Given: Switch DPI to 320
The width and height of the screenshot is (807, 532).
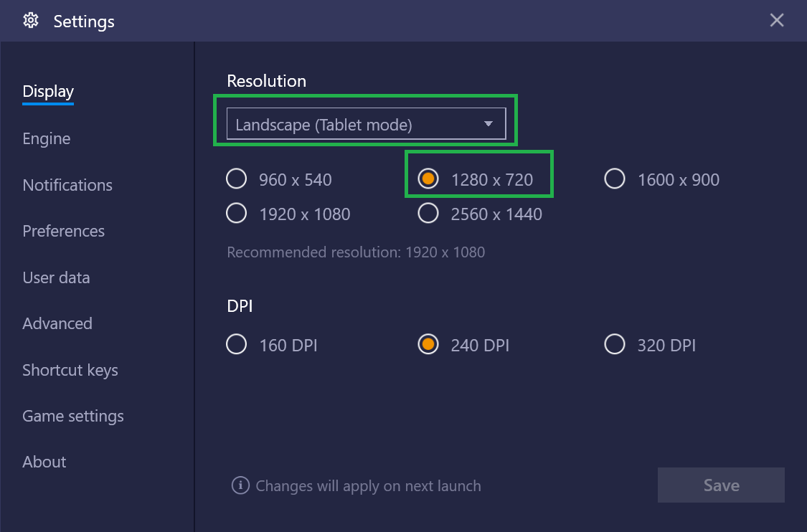Looking at the screenshot, I should pyautogui.click(x=615, y=345).
